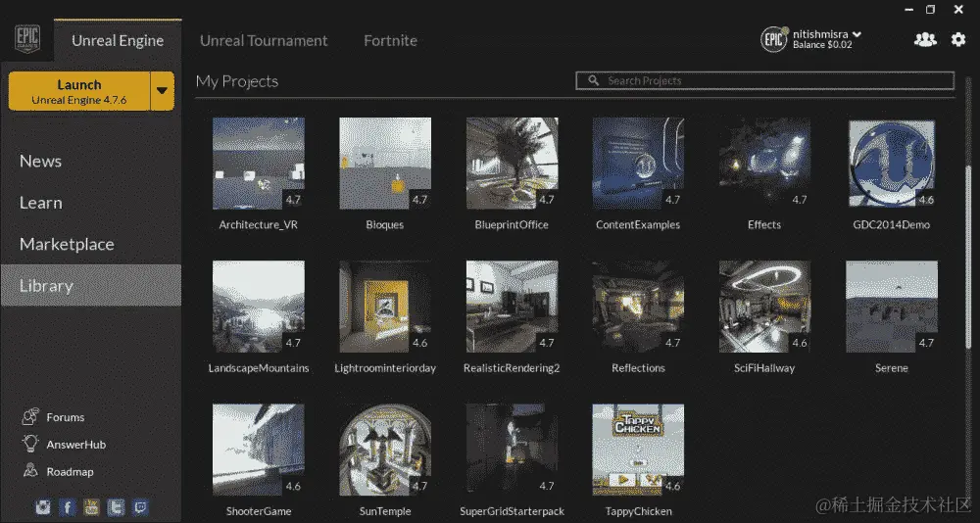Open the Settings gear icon
Image resolution: width=980 pixels, height=523 pixels.
coord(958,39)
